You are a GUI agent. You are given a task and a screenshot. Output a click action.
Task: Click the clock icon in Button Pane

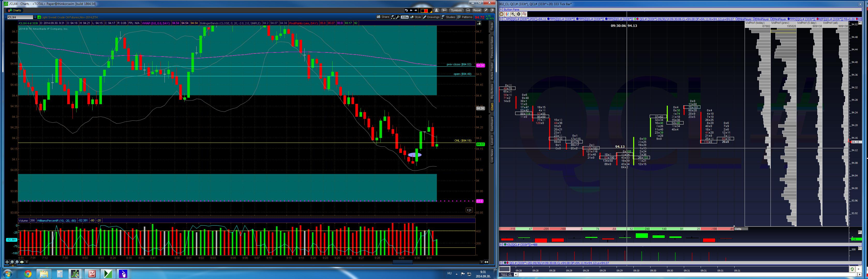coord(502,14)
